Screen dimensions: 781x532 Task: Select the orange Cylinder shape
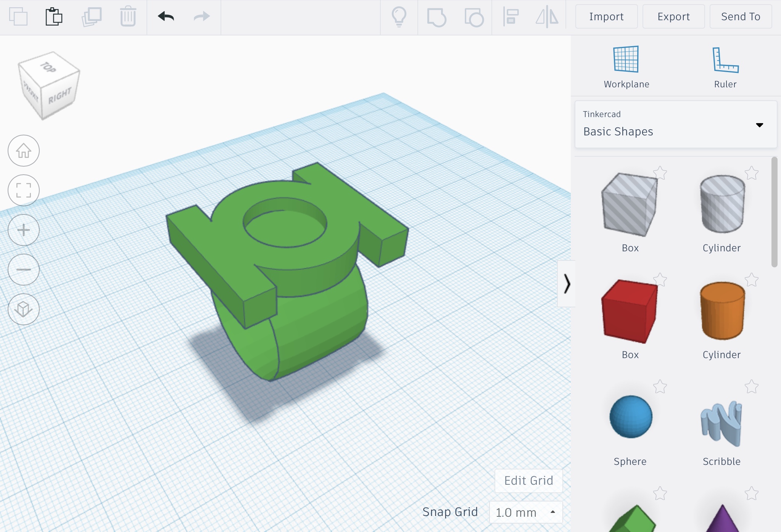coord(722,311)
